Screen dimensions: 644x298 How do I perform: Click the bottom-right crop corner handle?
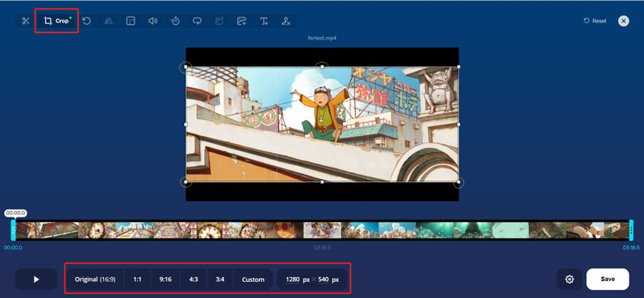point(458,182)
